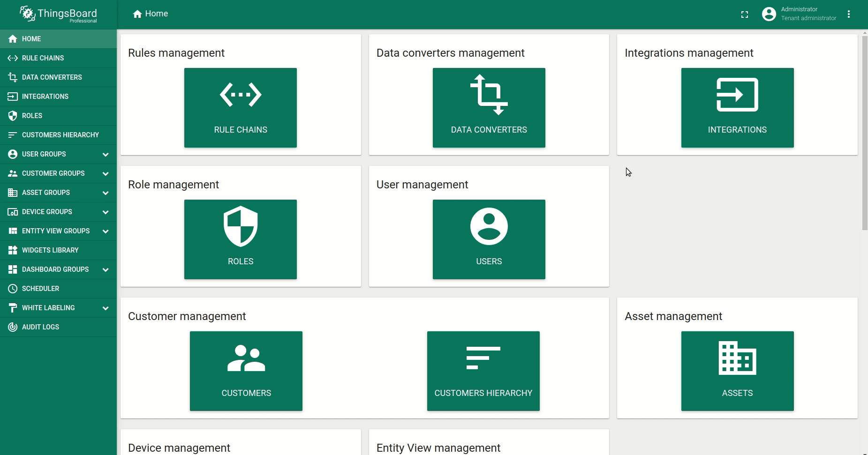
Task: Open Audit Logs from sidebar
Action: (x=40, y=327)
